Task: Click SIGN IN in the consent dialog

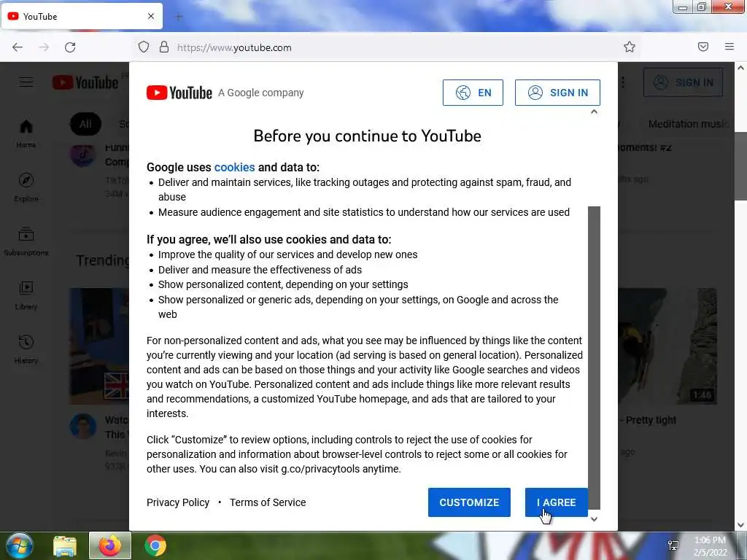Action: [557, 93]
